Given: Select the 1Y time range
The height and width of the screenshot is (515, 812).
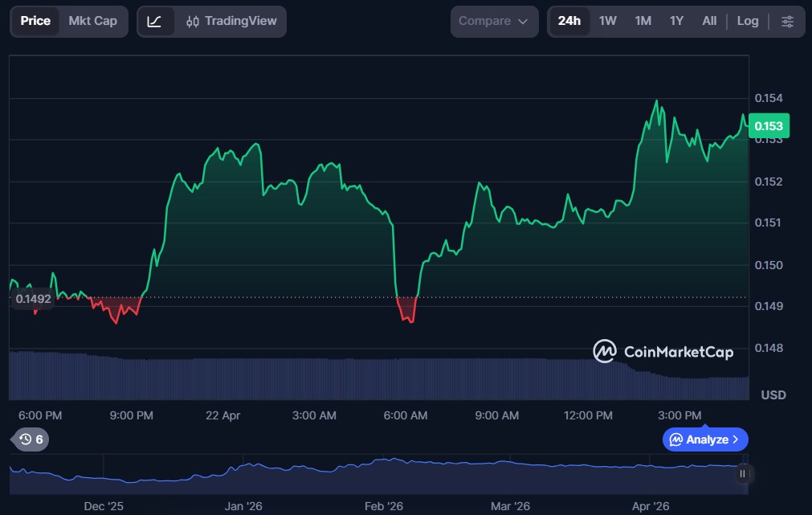Looking at the screenshot, I should [676, 22].
